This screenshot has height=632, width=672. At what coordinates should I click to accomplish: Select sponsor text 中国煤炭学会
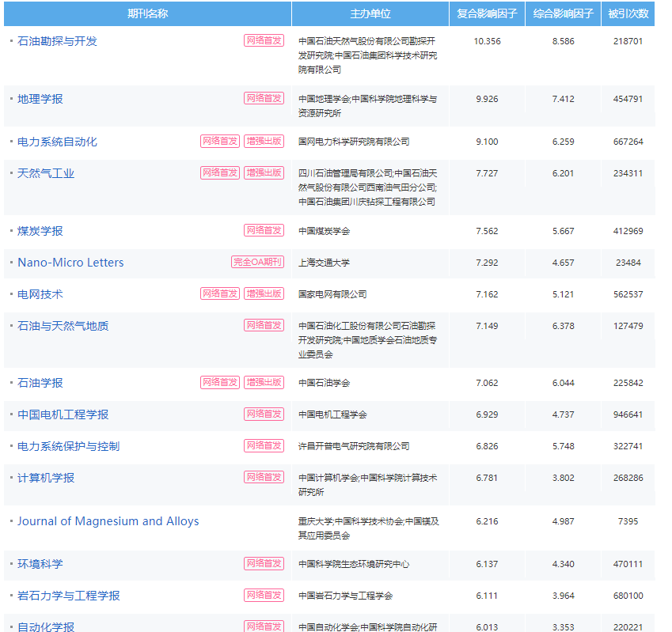click(324, 231)
